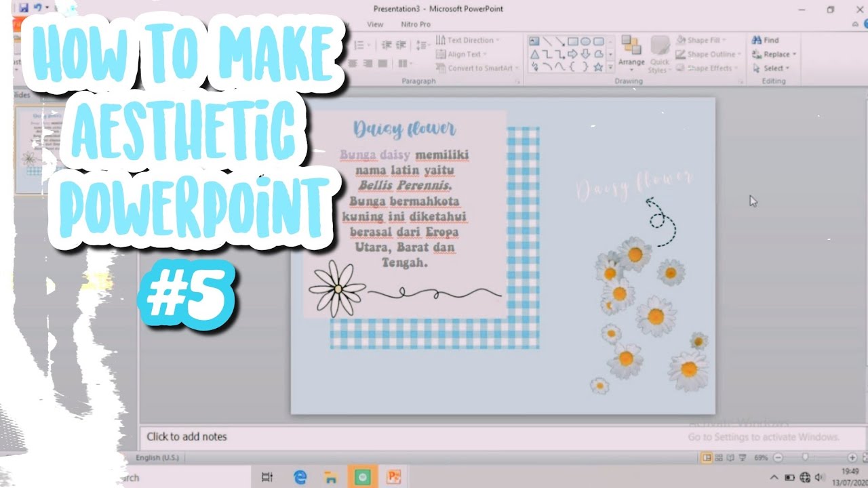Start Slide Show from status bar

click(x=743, y=457)
